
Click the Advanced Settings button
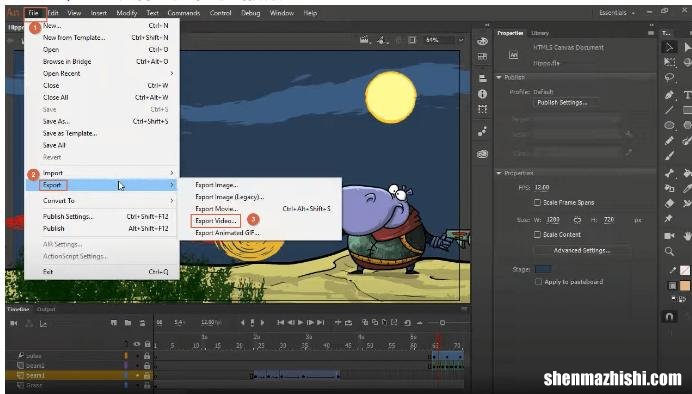[582, 250]
